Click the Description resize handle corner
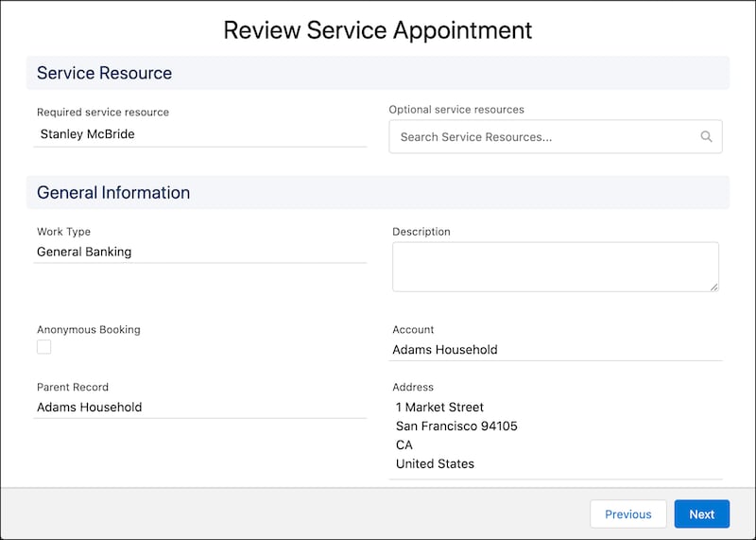 point(714,287)
